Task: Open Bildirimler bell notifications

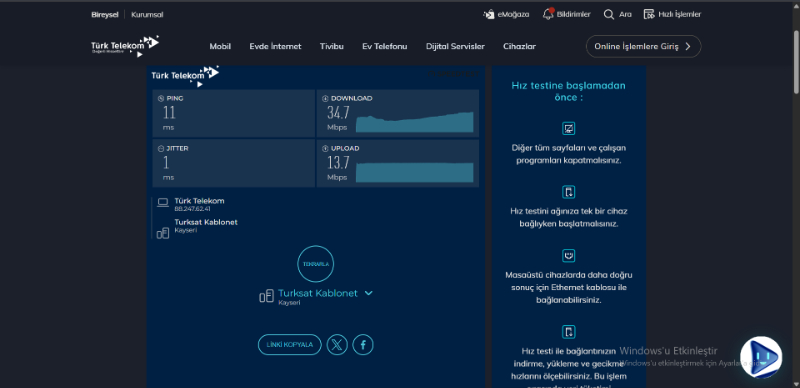Action: [548, 14]
